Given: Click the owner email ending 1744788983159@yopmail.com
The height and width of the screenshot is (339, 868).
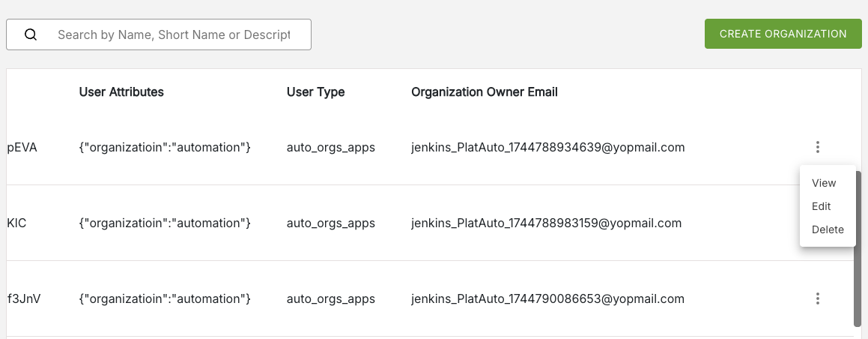Looking at the screenshot, I should coord(546,223).
